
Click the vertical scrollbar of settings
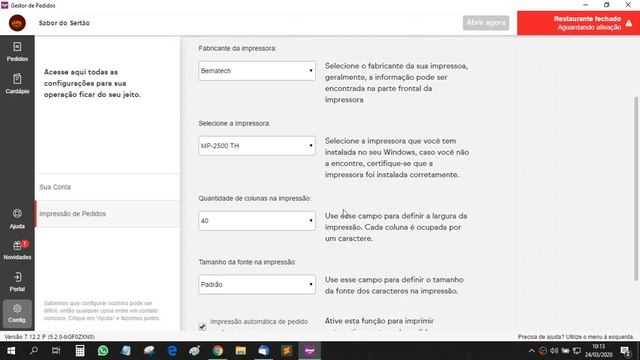coord(636,189)
